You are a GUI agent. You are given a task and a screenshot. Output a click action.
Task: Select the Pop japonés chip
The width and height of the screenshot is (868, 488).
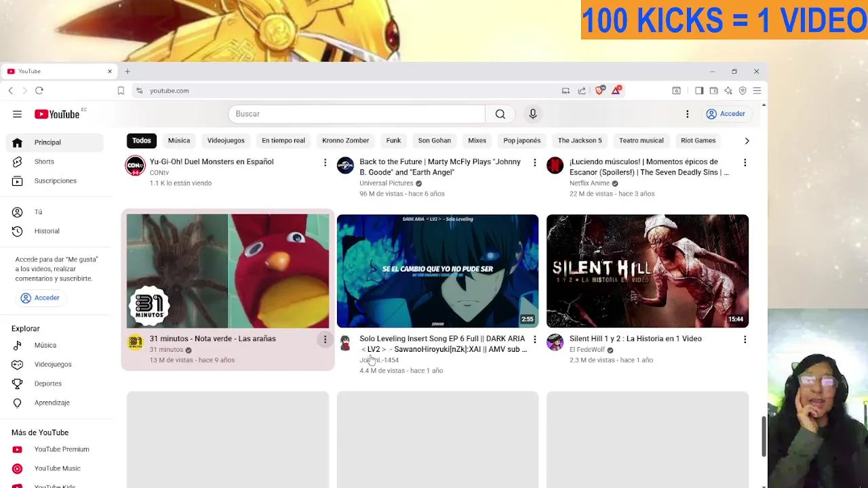click(x=522, y=140)
